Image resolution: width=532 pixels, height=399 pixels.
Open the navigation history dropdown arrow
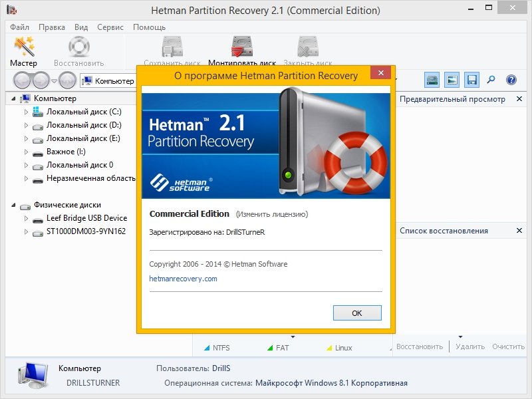(x=54, y=80)
